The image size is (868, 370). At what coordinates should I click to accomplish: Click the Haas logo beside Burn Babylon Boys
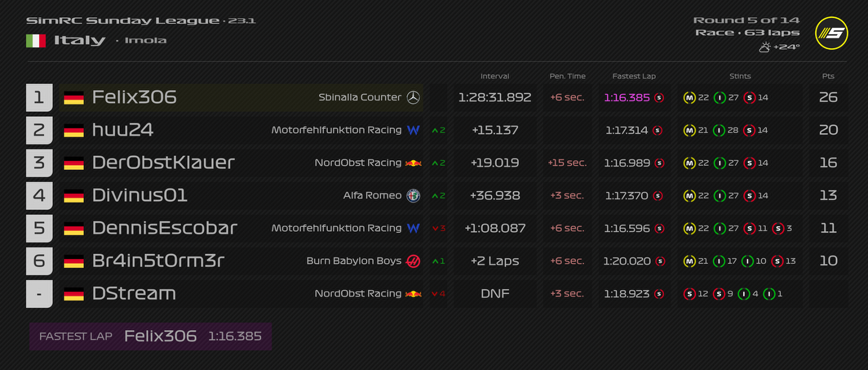pos(414,261)
